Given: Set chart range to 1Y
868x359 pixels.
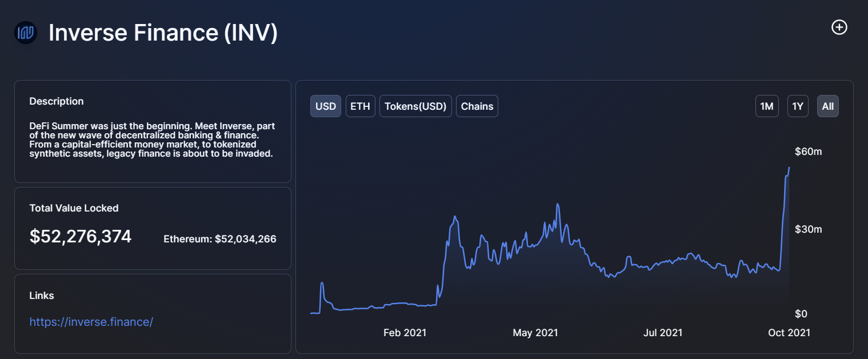Looking at the screenshot, I should 798,106.
